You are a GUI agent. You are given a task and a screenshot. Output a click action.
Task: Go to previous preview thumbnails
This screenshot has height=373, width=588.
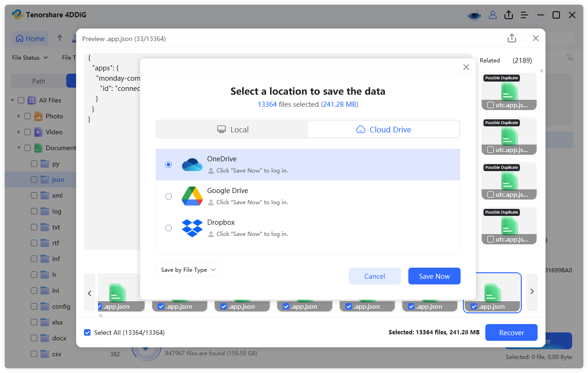pyautogui.click(x=90, y=293)
